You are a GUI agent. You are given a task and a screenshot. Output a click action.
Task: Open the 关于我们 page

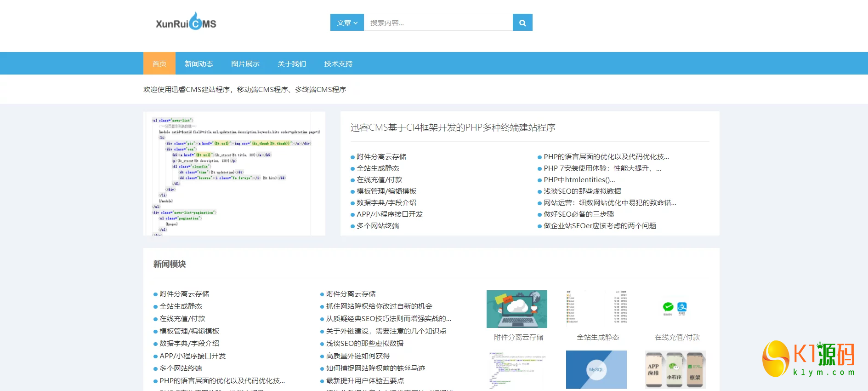[x=291, y=63]
